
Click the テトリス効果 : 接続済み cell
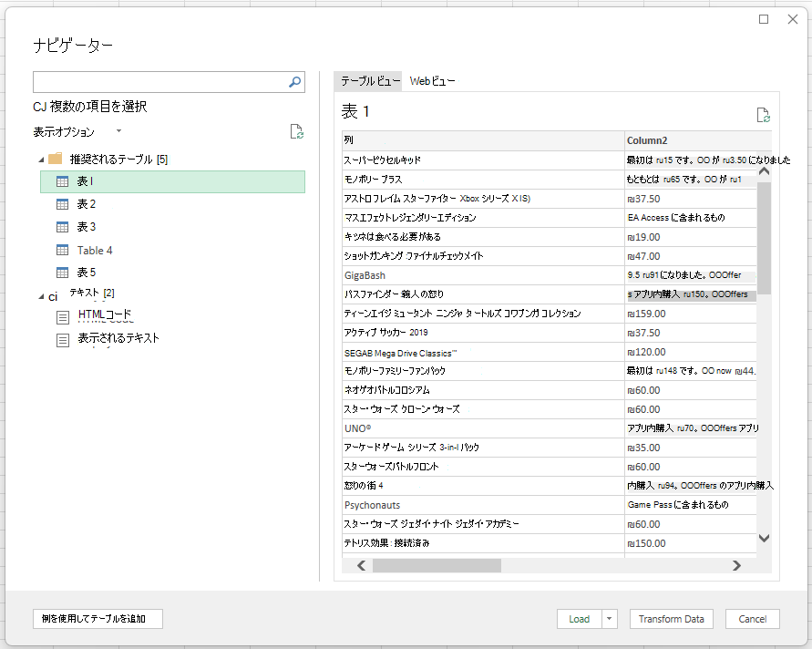pyautogui.click(x=483, y=543)
